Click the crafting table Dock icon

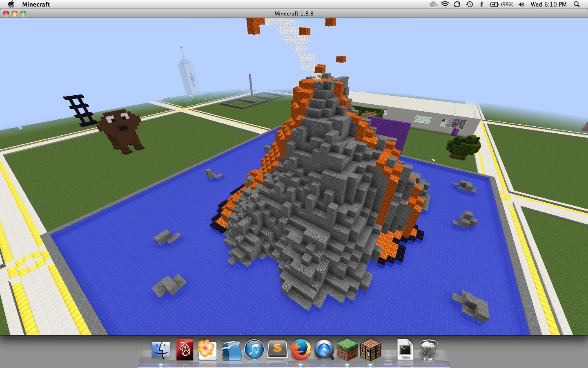[x=370, y=350]
